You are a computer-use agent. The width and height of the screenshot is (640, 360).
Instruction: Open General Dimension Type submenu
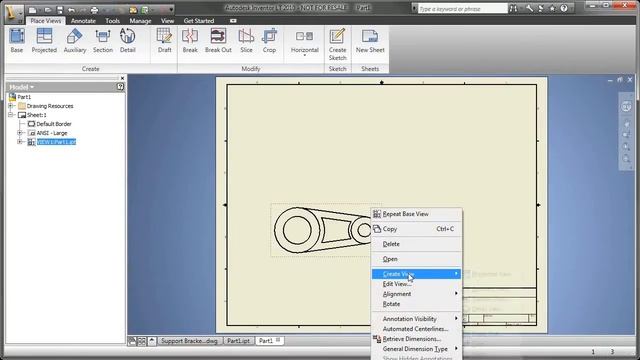point(416,349)
